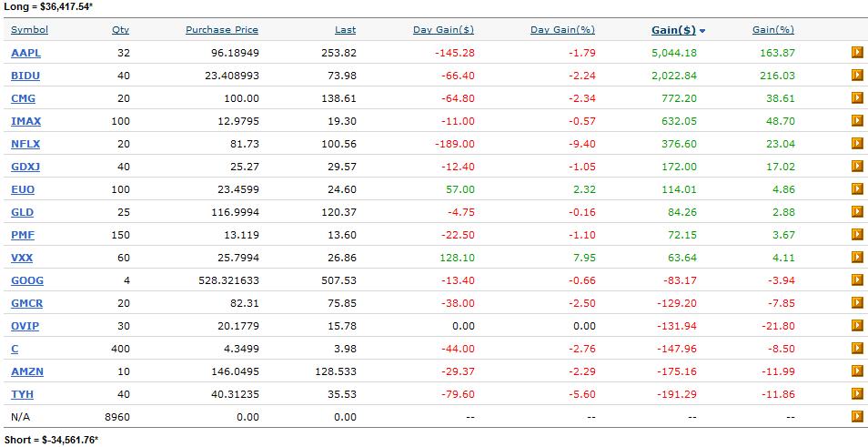Open the CMG ticker link
The width and height of the screenshot is (868, 447).
click(24, 98)
